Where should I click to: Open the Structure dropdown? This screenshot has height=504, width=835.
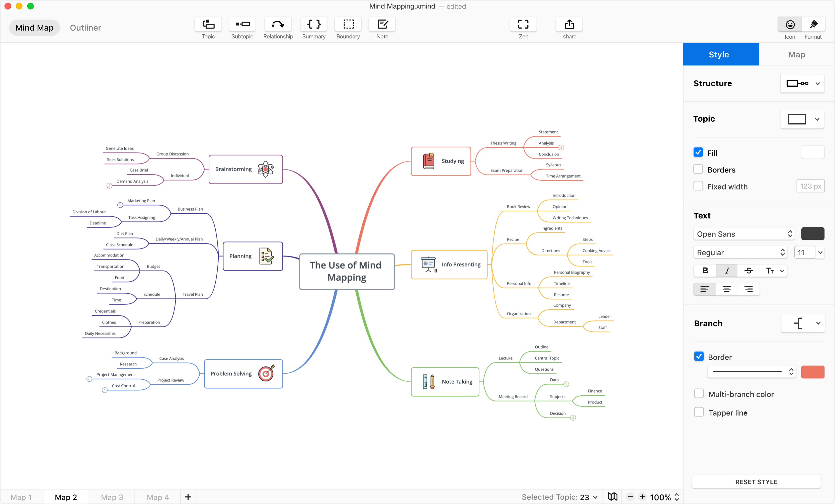[x=802, y=83]
